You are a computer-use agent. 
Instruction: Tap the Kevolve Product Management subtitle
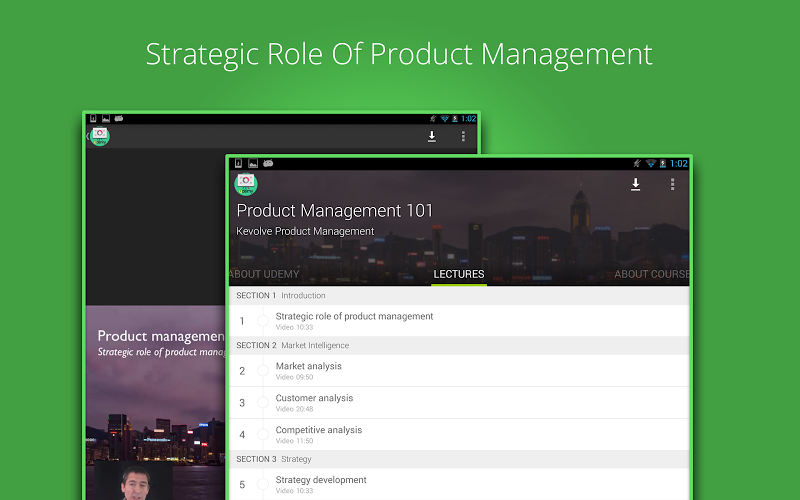point(305,231)
